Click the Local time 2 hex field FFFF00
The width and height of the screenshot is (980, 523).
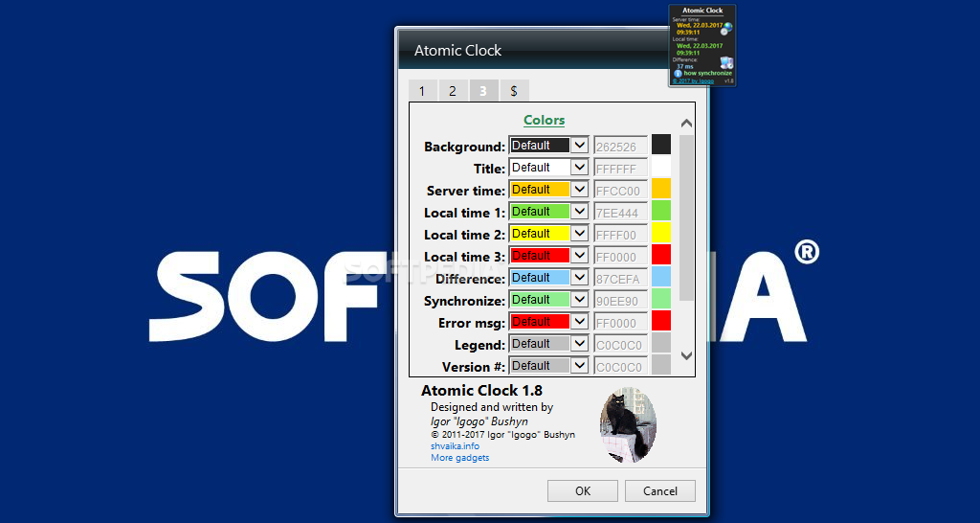620,234
